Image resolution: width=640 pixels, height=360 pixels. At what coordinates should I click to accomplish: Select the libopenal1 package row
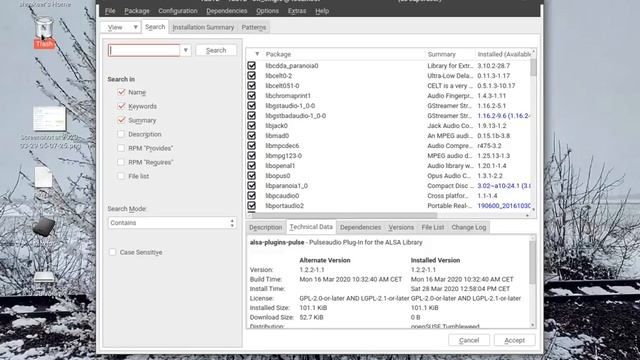tap(388, 166)
